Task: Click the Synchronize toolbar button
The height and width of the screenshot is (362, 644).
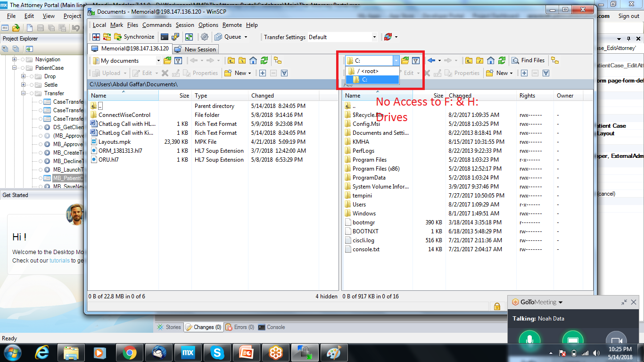Action: (x=134, y=37)
